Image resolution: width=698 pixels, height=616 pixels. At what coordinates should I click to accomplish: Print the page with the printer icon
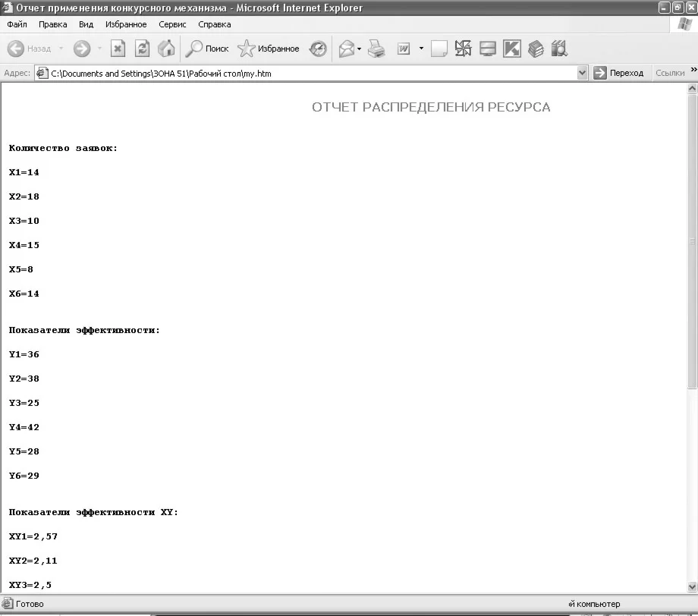[376, 49]
